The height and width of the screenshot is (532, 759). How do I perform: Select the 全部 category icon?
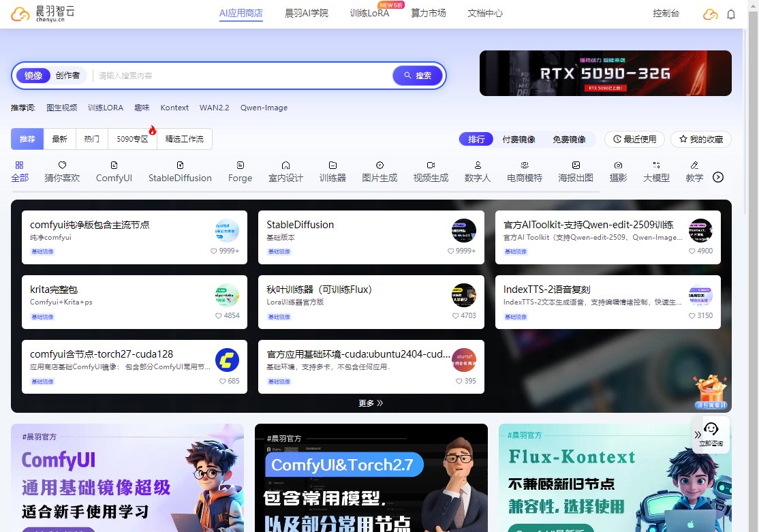coord(19,165)
